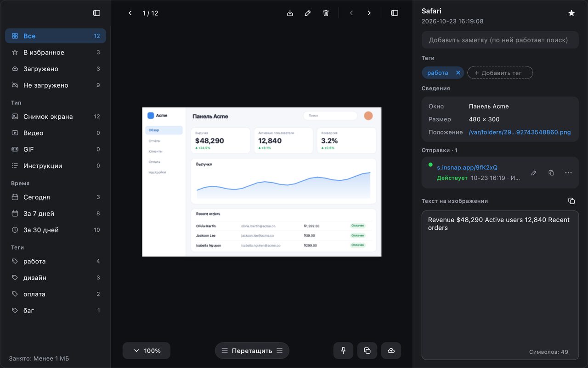
Task: Copy the screenshot with the bottom copy icon
Action: [x=367, y=351]
